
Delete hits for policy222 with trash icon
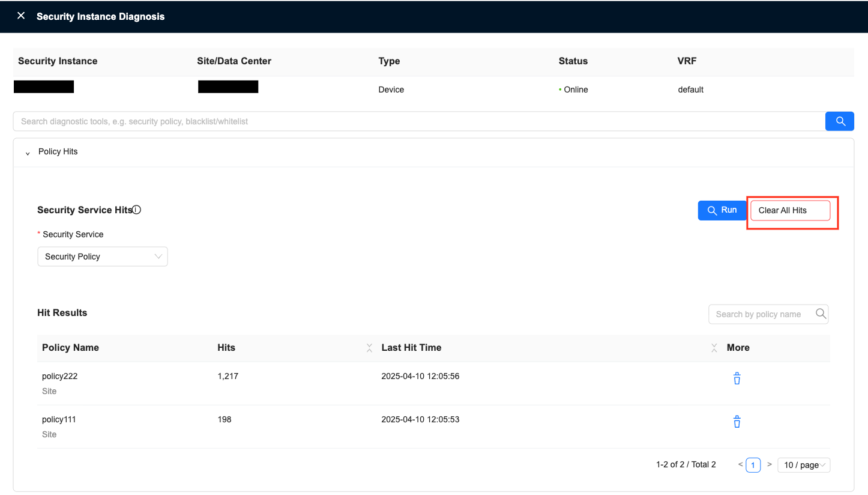(x=737, y=378)
